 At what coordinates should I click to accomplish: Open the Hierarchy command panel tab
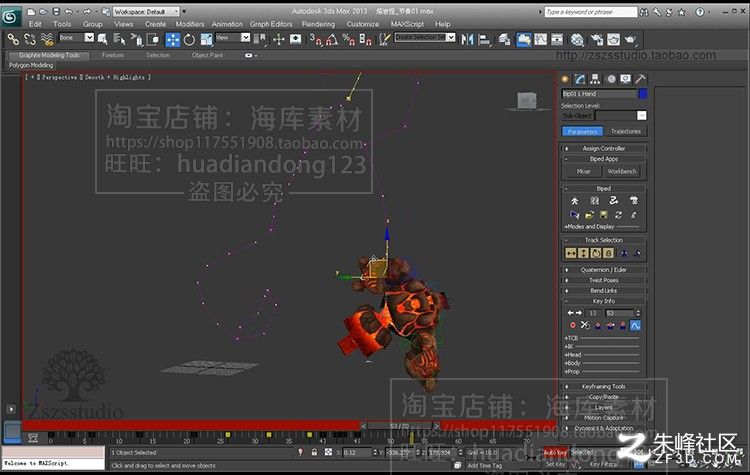click(x=595, y=79)
